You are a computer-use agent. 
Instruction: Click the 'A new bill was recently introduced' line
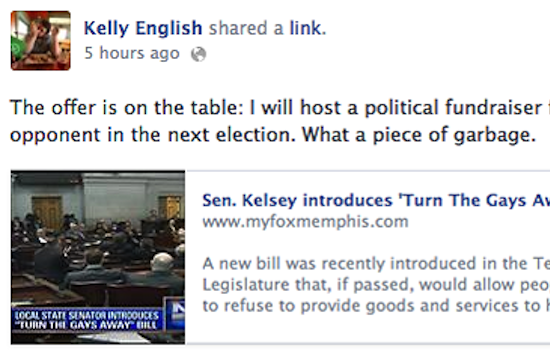[376, 264]
